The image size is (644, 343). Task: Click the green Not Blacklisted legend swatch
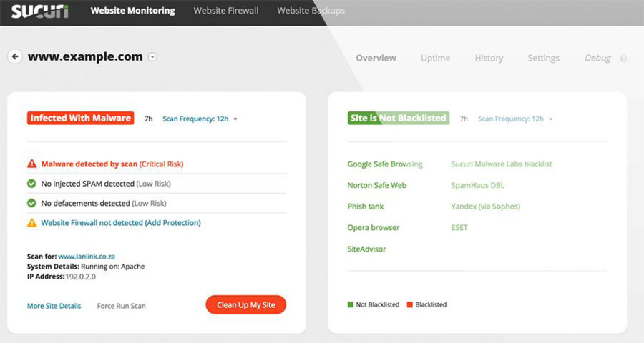pyautogui.click(x=351, y=304)
